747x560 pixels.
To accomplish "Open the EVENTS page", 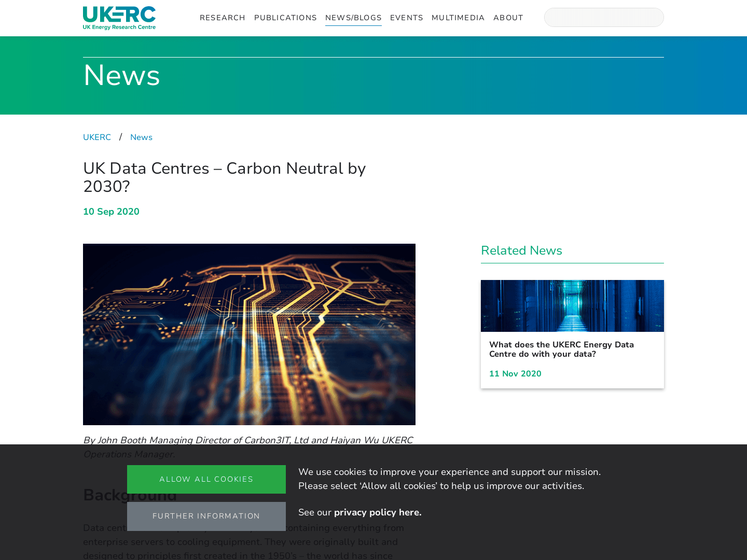I will pos(406,18).
